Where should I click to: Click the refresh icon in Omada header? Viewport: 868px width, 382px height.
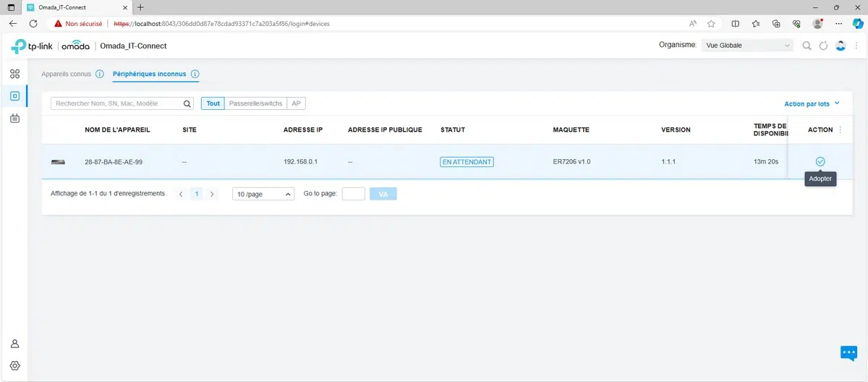point(823,46)
